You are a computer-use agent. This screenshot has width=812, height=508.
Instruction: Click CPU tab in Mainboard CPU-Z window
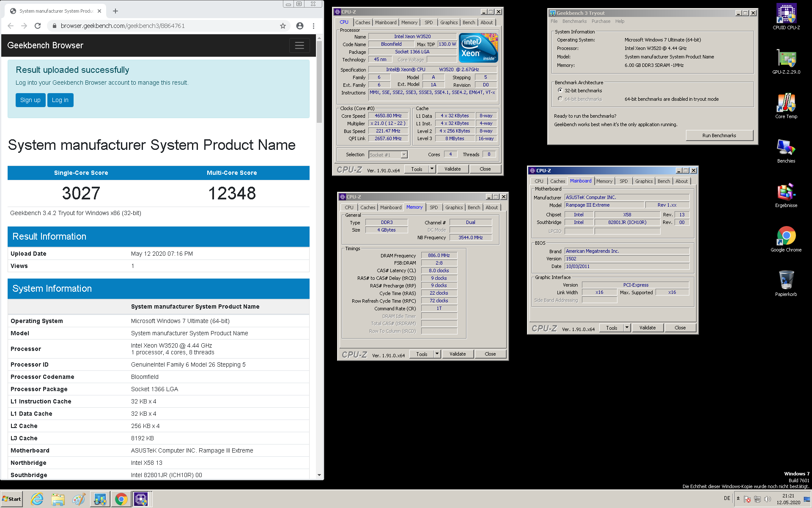539,181
